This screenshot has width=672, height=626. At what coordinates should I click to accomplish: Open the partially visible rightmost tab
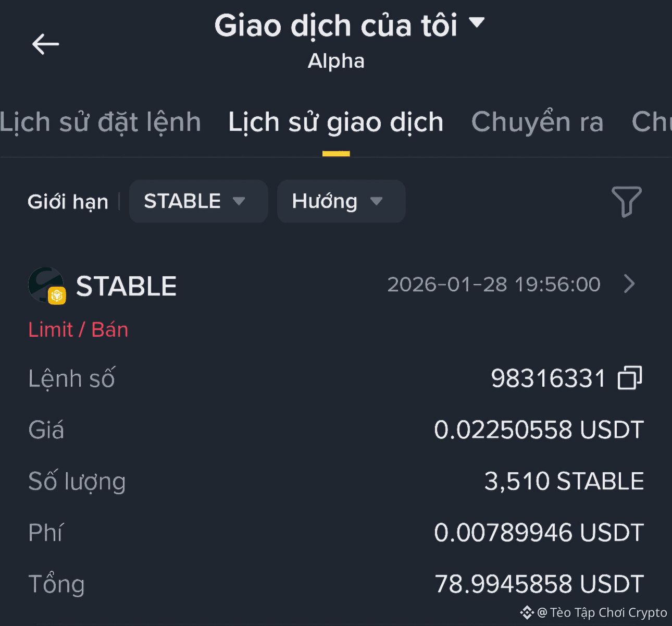click(651, 122)
